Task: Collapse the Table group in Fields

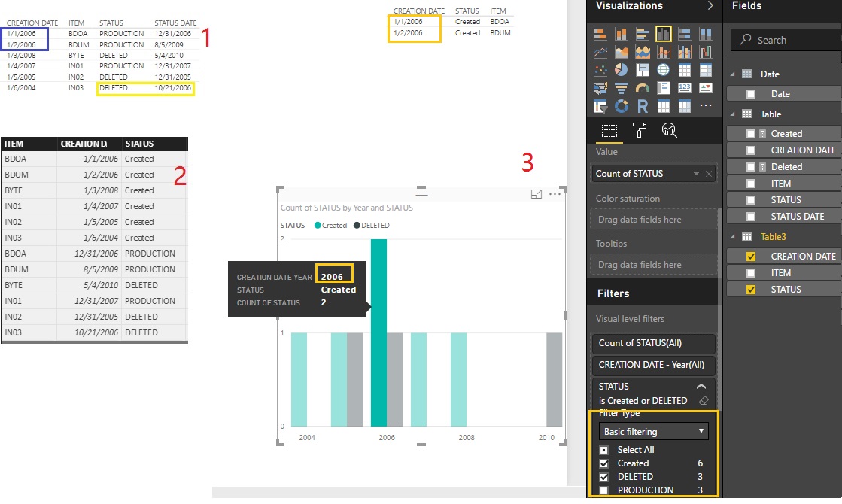Action: (732, 114)
